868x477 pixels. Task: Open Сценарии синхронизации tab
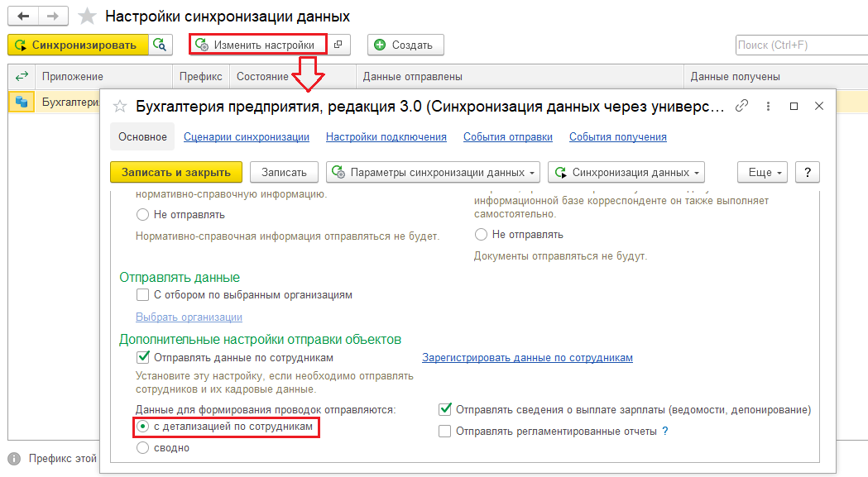coord(247,136)
